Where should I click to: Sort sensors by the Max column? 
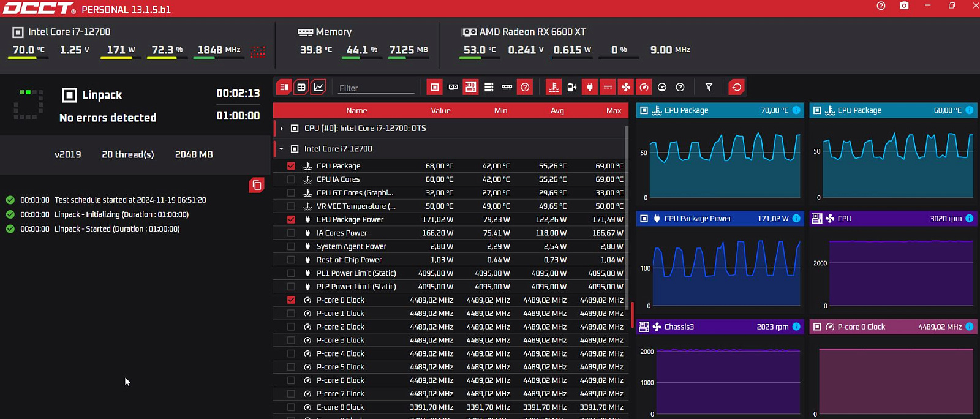(x=614, y=111)
